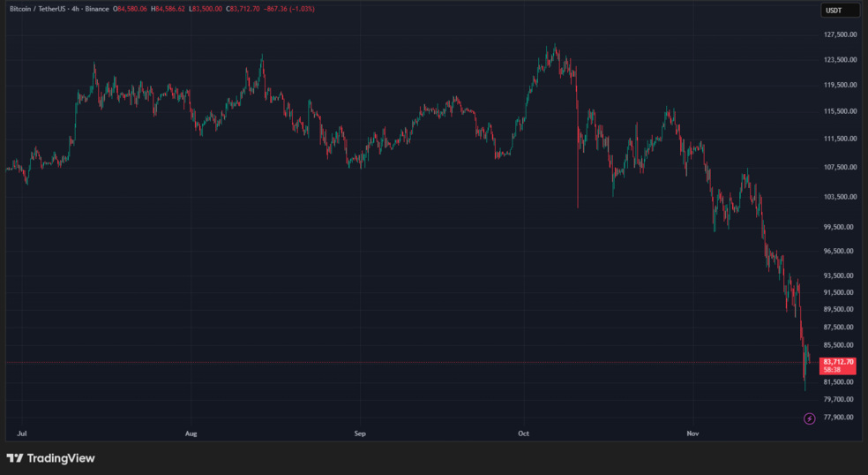Click the purple lightning bolt icon

pos(809,418)
